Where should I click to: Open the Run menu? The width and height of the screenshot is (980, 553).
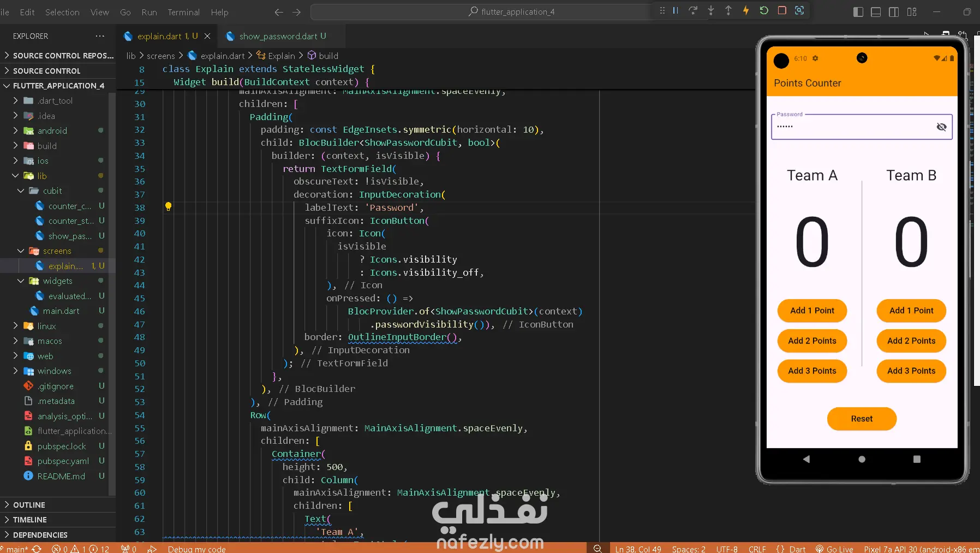coord(149,12)
